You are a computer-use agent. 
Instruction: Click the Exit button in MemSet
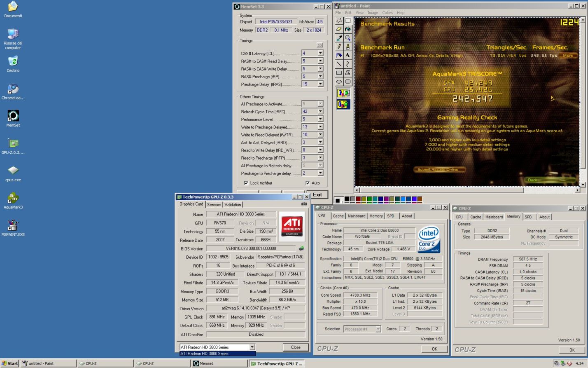[x=317, y=195]
